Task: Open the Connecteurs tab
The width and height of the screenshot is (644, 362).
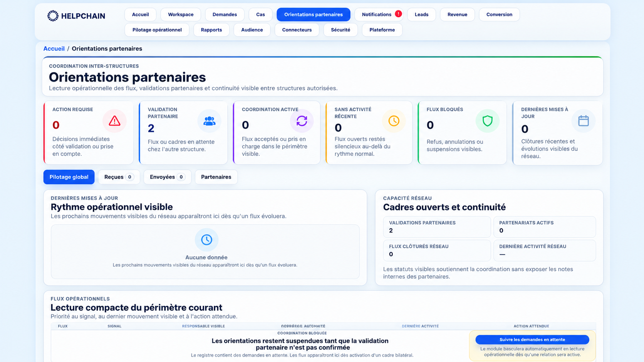Action: (297, 30)
